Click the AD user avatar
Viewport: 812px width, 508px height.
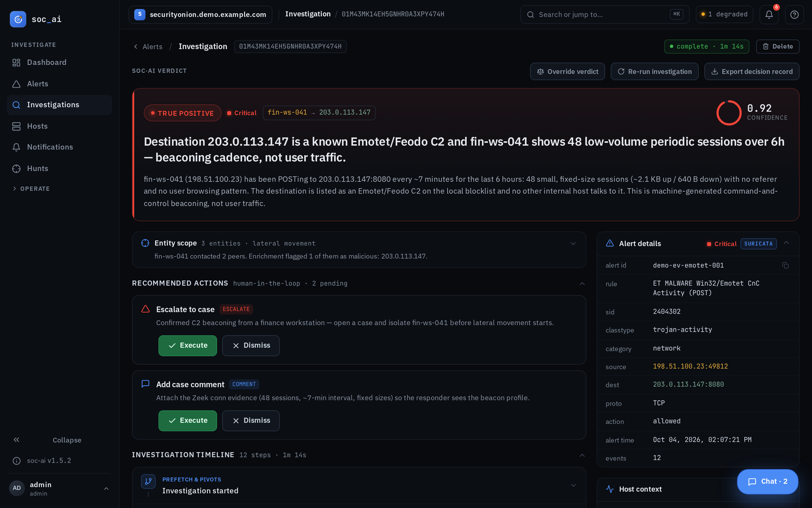click(x=17, y=488)
